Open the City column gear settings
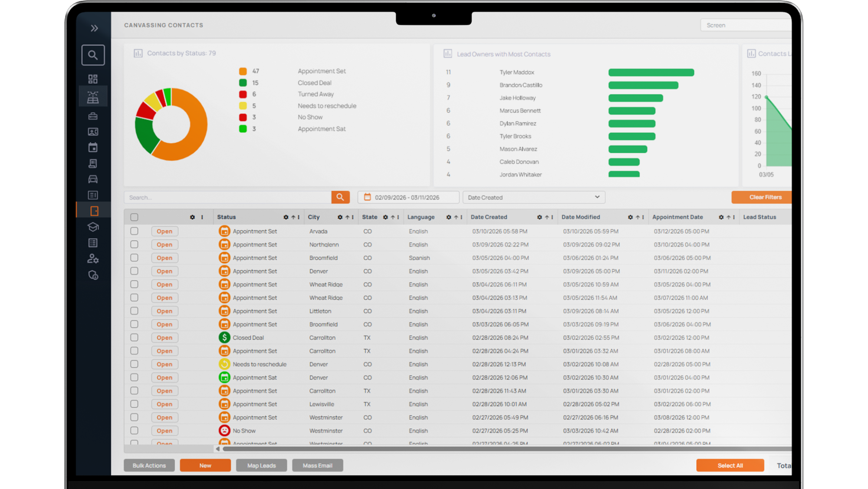Viewport: 868px width, 489px height. click(x=340, y=217)
